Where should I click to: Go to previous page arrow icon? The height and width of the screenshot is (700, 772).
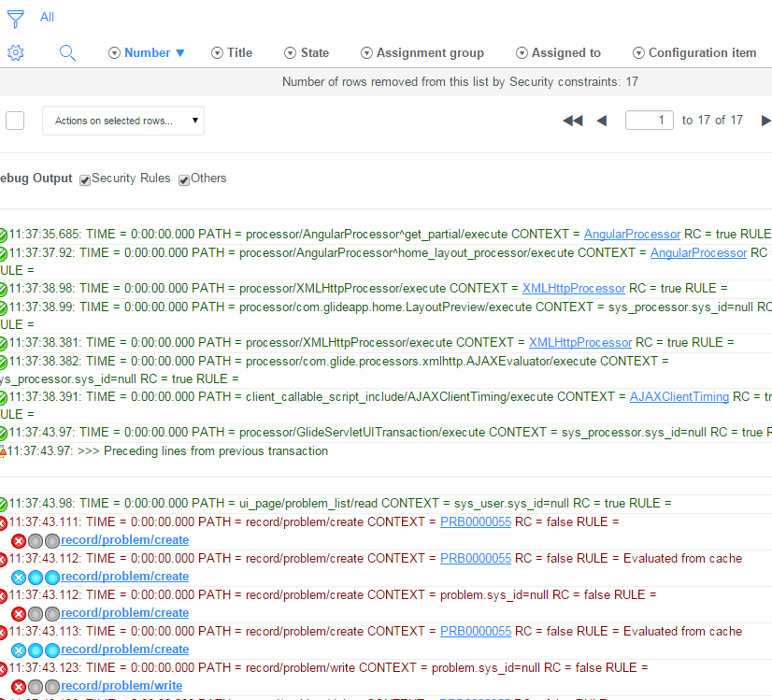602,121
